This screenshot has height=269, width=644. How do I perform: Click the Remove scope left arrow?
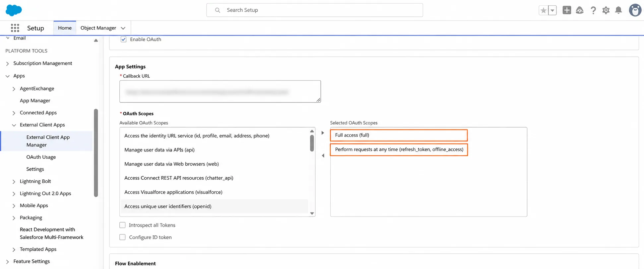click(x=323, y=155)
